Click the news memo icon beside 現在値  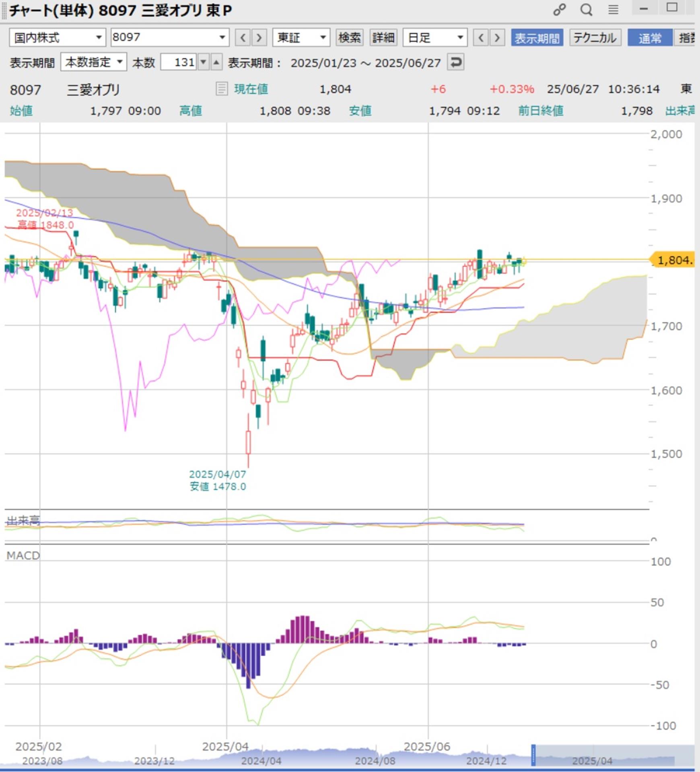[x=221, y=89]
